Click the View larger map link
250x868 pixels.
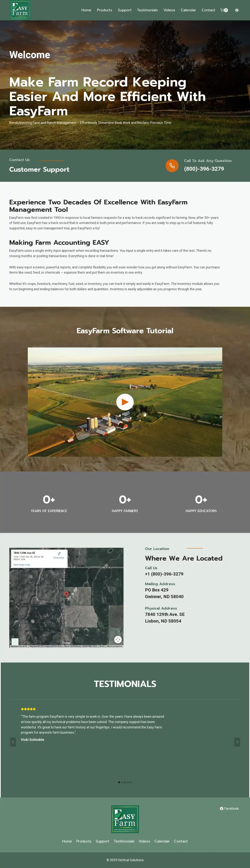click(21, 565)
